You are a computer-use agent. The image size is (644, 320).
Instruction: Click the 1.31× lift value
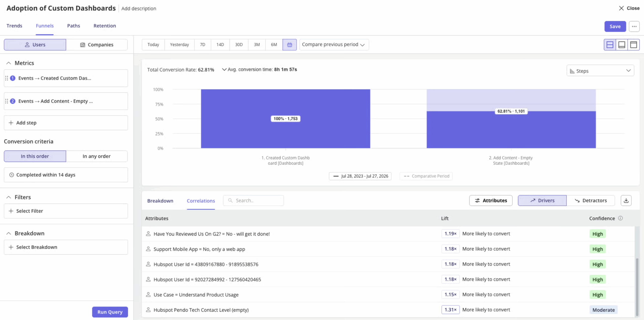[450, 310]
